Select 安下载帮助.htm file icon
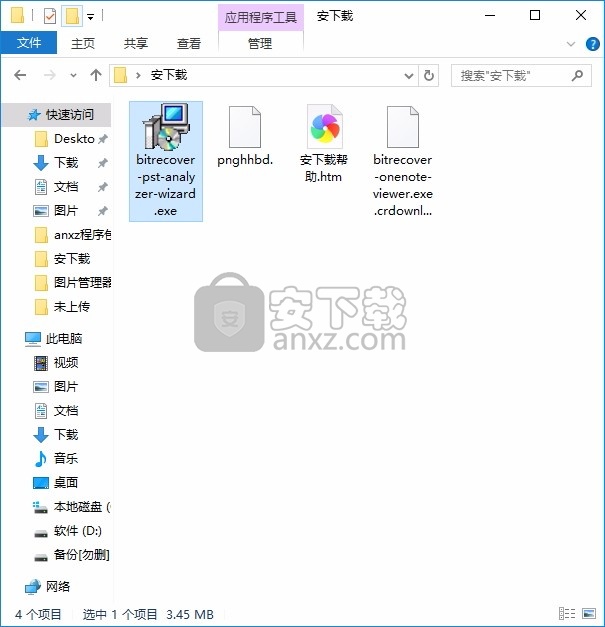This screenshot has width=605, height=627. [x=324, y=127]
